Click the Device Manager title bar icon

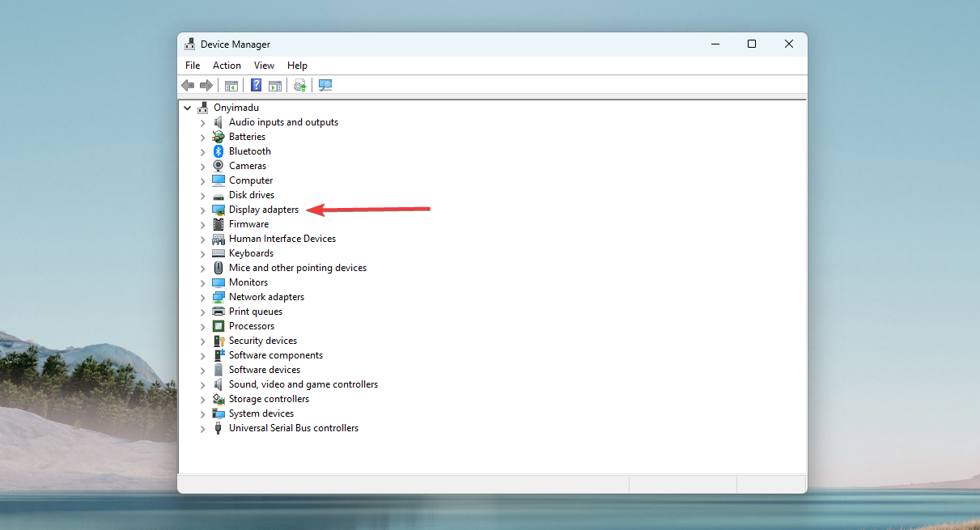point(190,44)
